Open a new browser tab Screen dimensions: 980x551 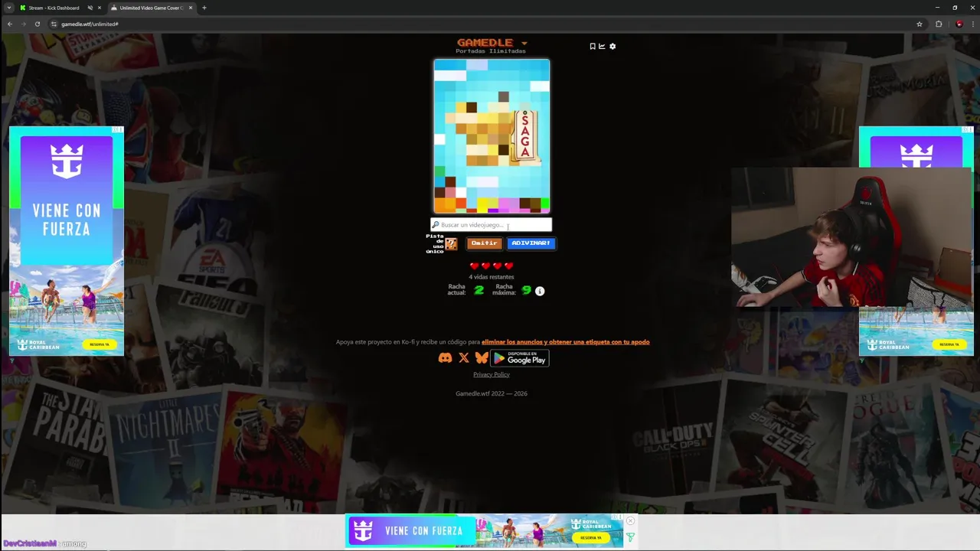pyautogui.click(x=204, y=8)
